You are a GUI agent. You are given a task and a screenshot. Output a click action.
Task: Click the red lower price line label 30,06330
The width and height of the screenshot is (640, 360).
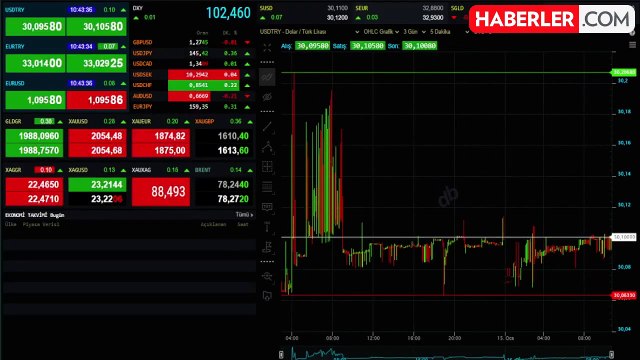coord(624,295)
